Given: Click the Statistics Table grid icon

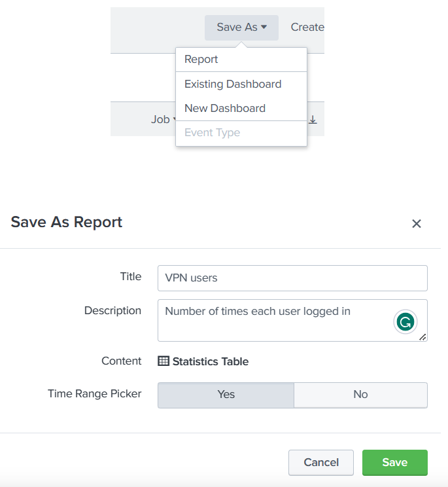Looking at the screenshot, I should point(164,361).
